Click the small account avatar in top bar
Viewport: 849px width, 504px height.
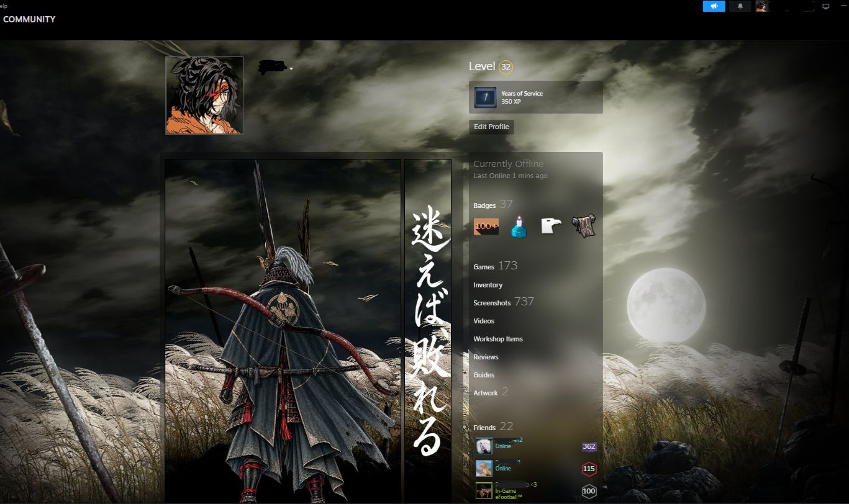(x=762, y=6)
